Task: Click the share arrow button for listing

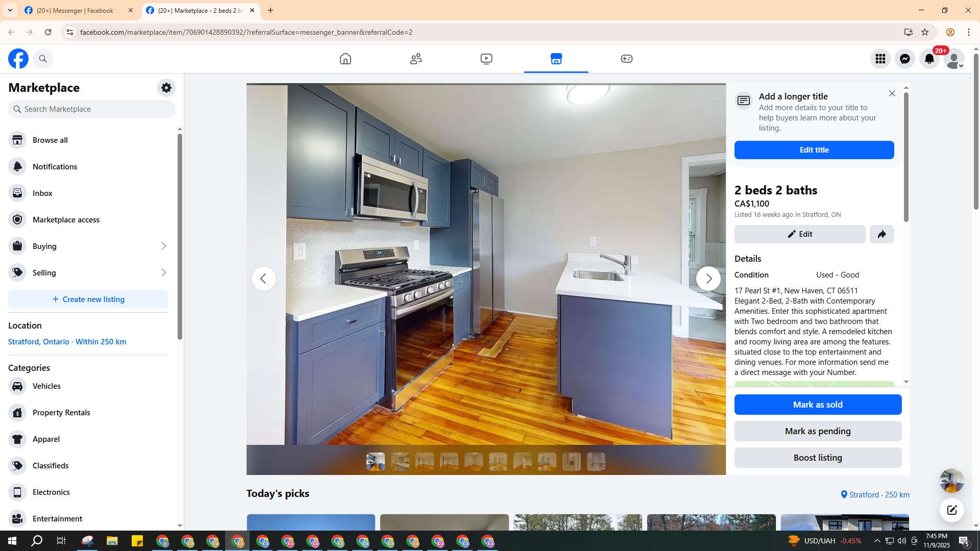Action: coord(882,234)
